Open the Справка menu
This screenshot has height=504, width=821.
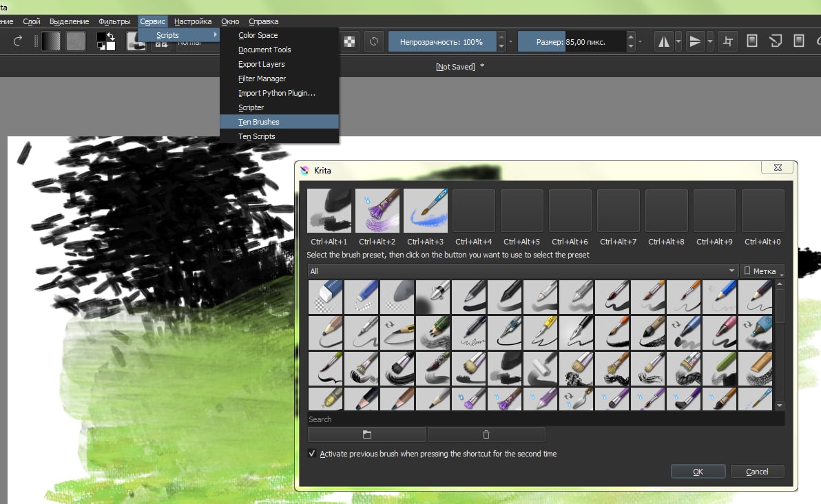pos(263,21)
